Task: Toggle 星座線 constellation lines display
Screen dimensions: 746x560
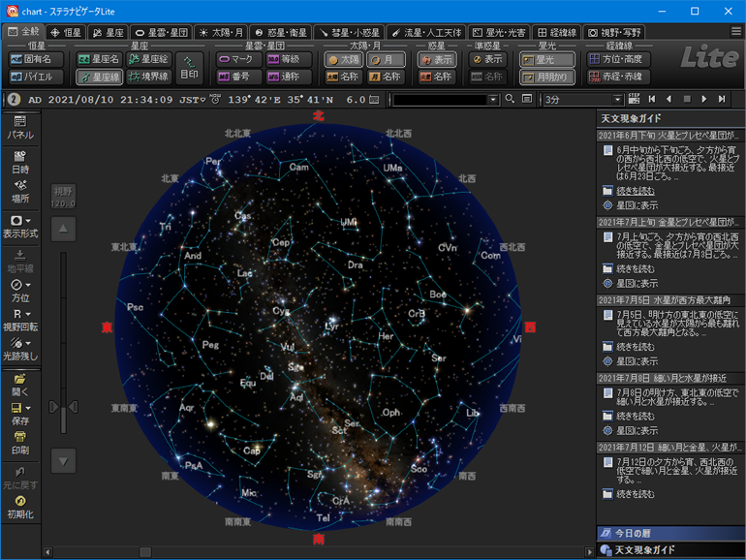Action: pos(100,77)
